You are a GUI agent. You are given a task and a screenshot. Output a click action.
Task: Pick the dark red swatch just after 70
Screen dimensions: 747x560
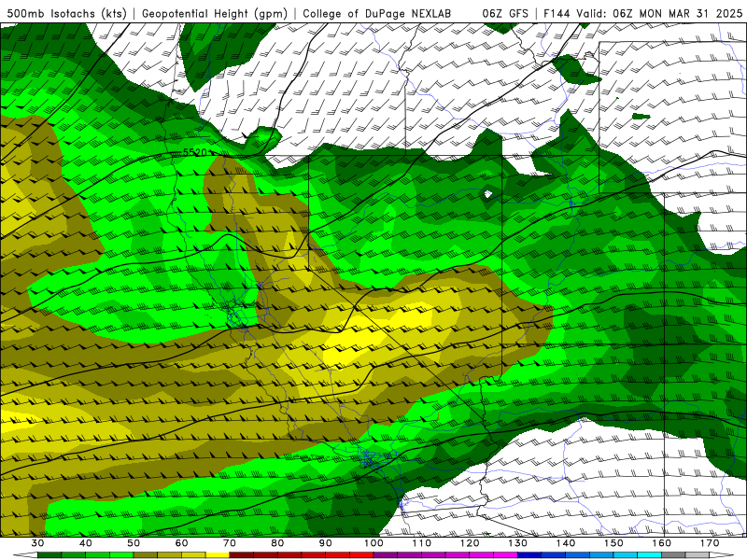(242, 555)
